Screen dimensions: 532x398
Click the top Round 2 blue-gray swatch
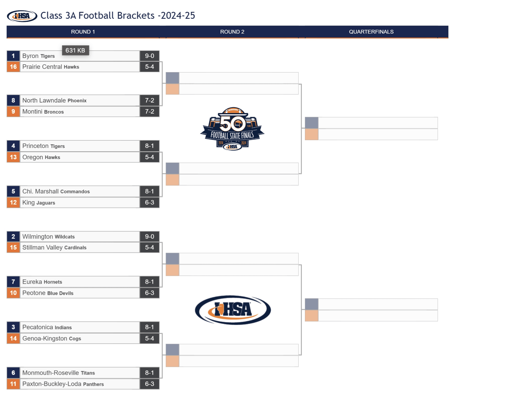tap(172, 78)
